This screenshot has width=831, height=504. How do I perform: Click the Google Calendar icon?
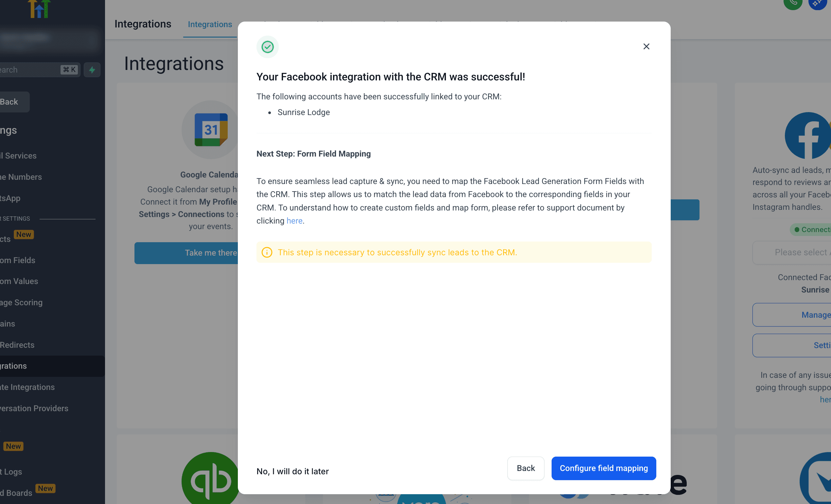[211, 130]
